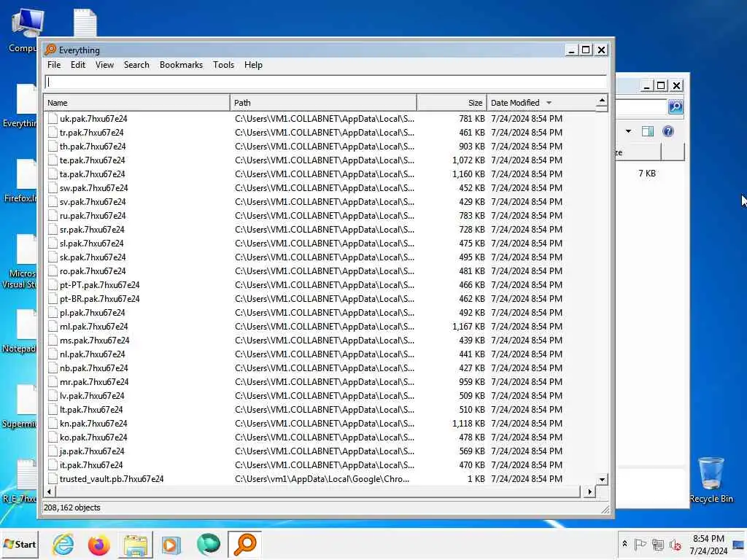This screenshot has width=747, height=560.
Task: Click the 1,160 KB size cell
Action: click(468, 174)
